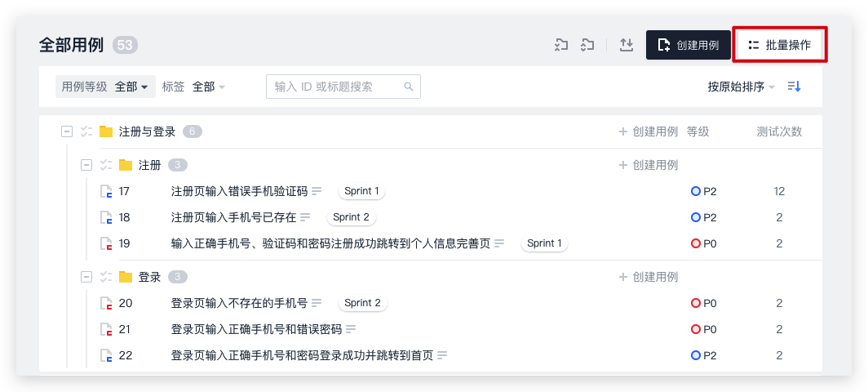Click the import/export arrows icon
Image resolution: width=868 pixels, height=392 pixels.
626,45
